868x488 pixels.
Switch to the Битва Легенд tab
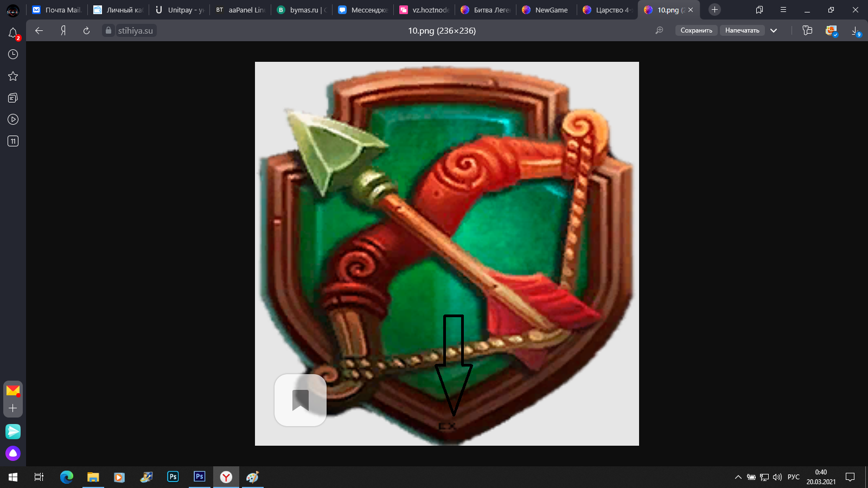(x=486, y=10)
